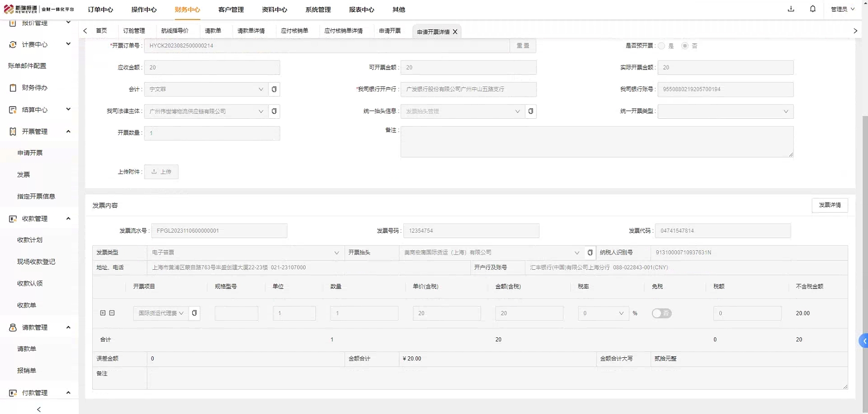
Task: Expand the 结算中心 sidebar group
Action: [68, 109]
